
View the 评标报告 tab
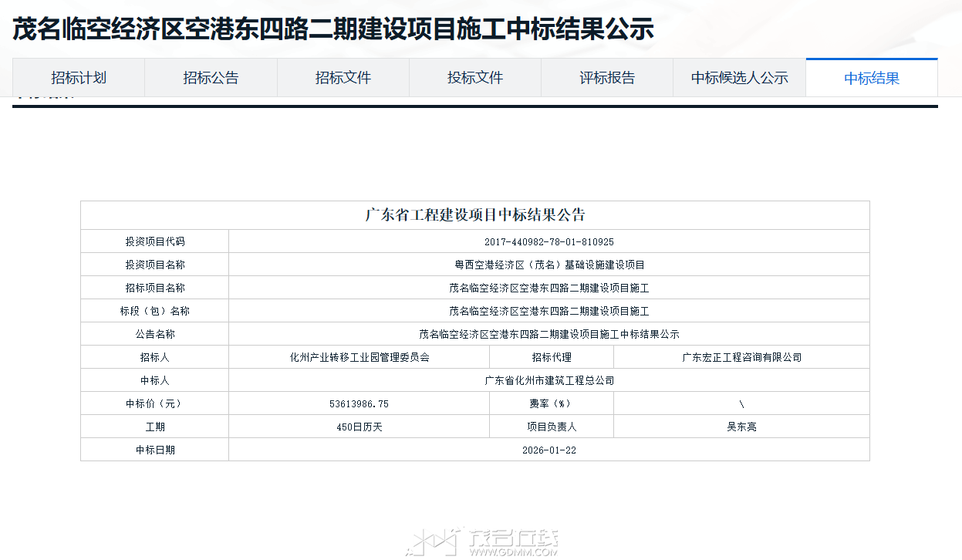pos(606,77)
